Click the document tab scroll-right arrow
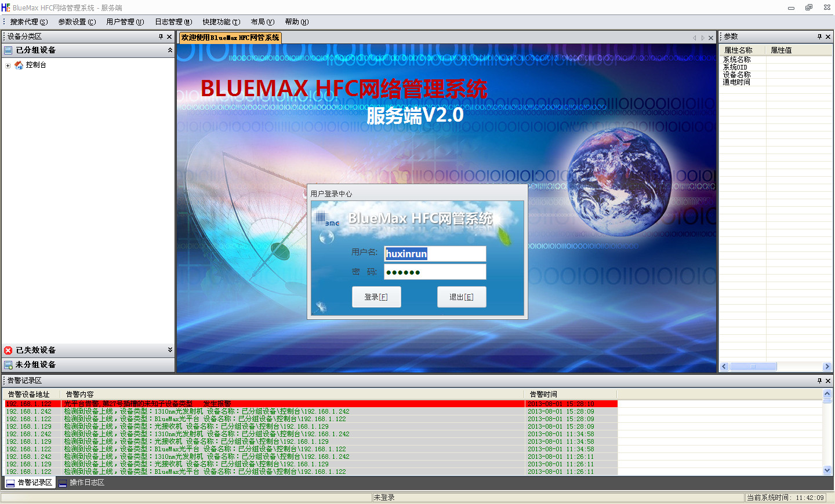Image resolution: width=835 pixels, height=504 pixels. [703, 38]
